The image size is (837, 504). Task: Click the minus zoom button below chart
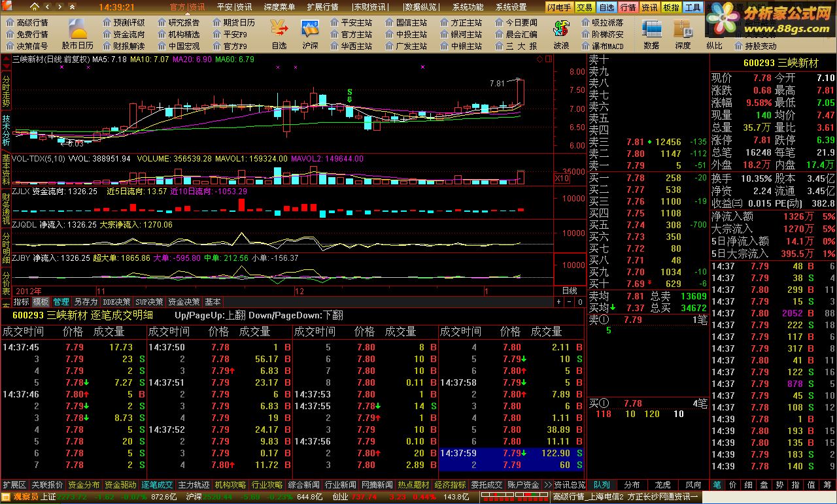[569, 302]
